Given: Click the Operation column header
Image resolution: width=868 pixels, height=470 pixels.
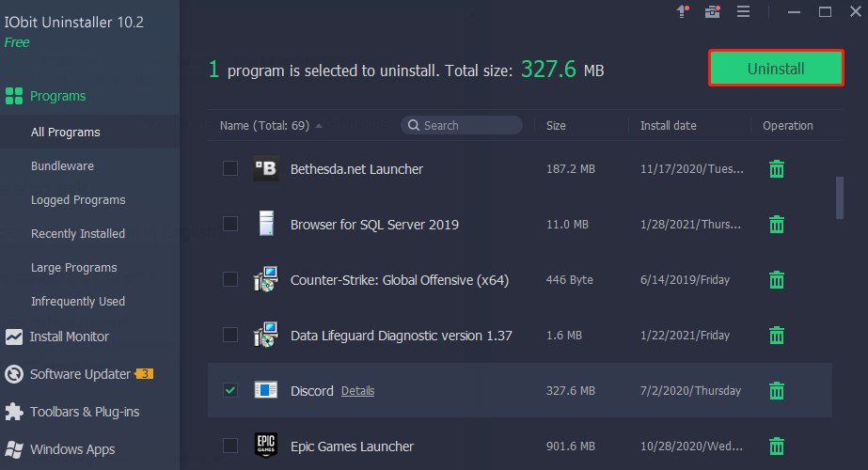Looking at the screenshot, I should pos(788,126).
